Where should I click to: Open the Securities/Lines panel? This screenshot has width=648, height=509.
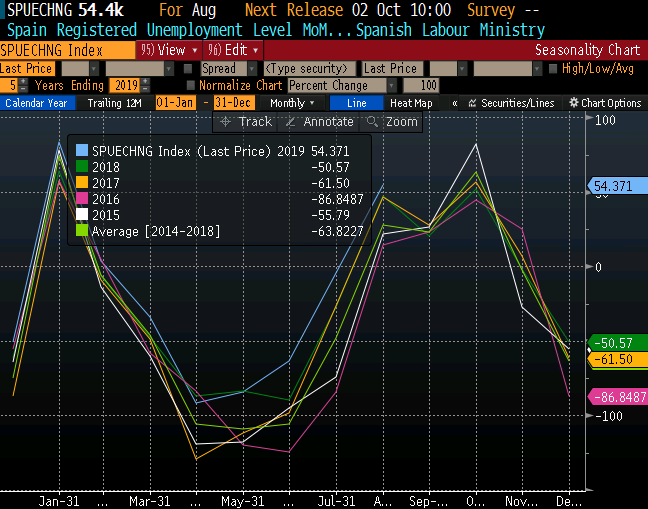(x=472, y=103)
